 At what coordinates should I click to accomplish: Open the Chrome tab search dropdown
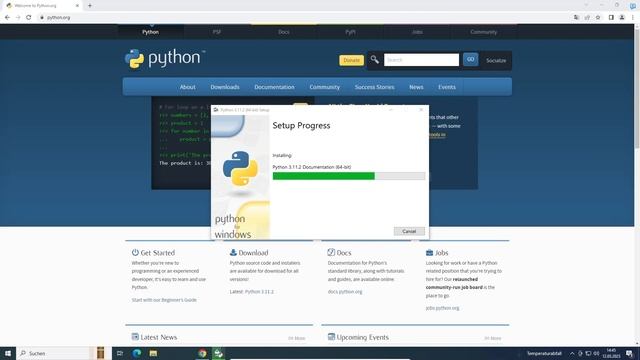[x=587, y=5]
